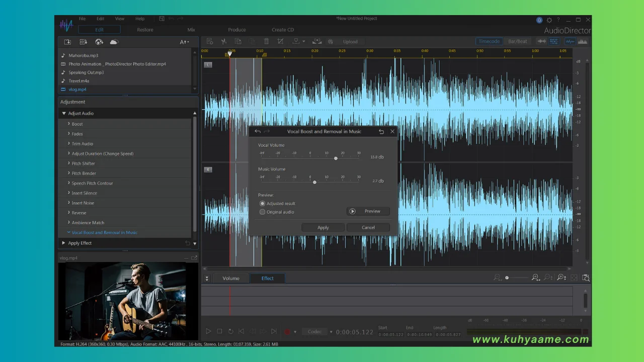The width and height of the screenshot is (644, 362).
Task: Click the zoom out horizontally icon
Action: pos(498,278)
